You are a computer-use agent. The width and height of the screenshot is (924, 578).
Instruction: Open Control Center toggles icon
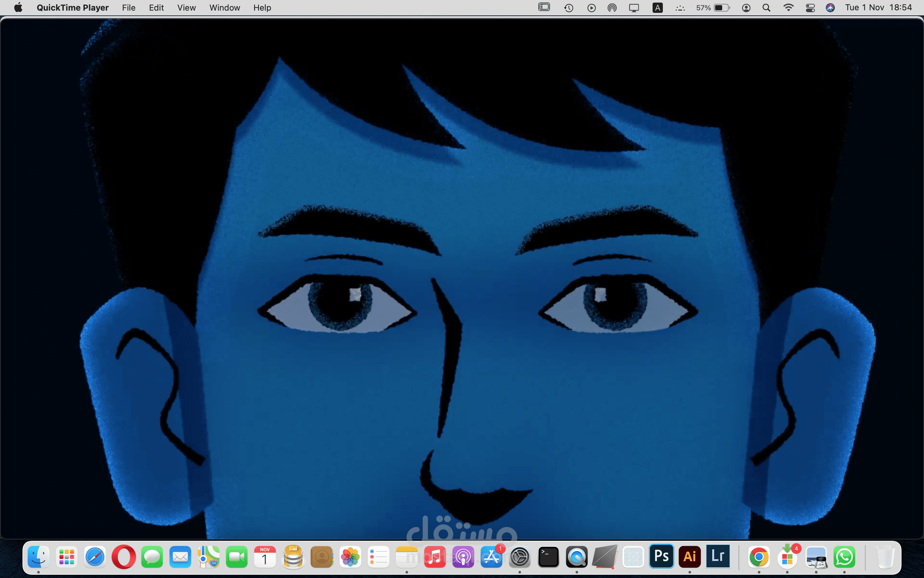pos(810,8)
